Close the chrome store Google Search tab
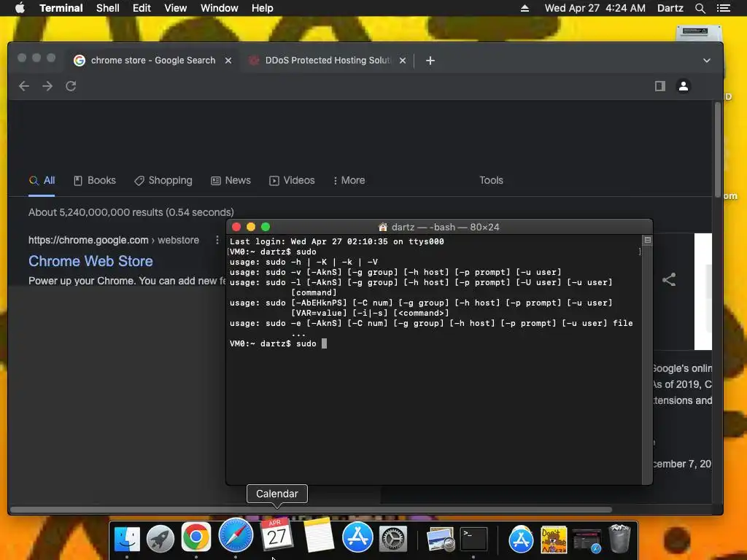 click(x=228, y=61)
